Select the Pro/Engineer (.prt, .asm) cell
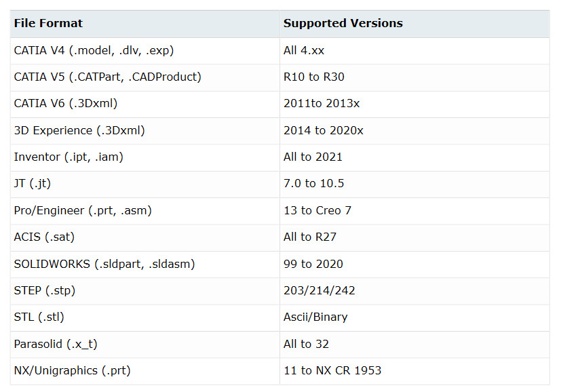The image size is (561, 392). pos(83,211)
